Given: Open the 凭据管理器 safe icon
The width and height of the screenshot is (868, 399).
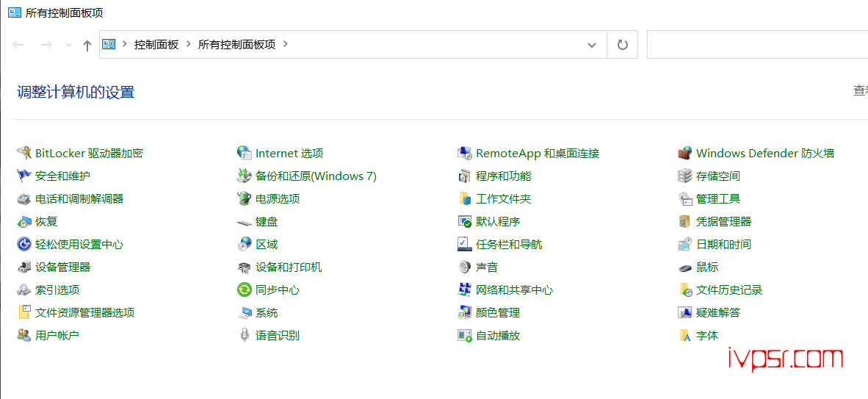Looking at the screenshot, I should (x=685, y=222).
